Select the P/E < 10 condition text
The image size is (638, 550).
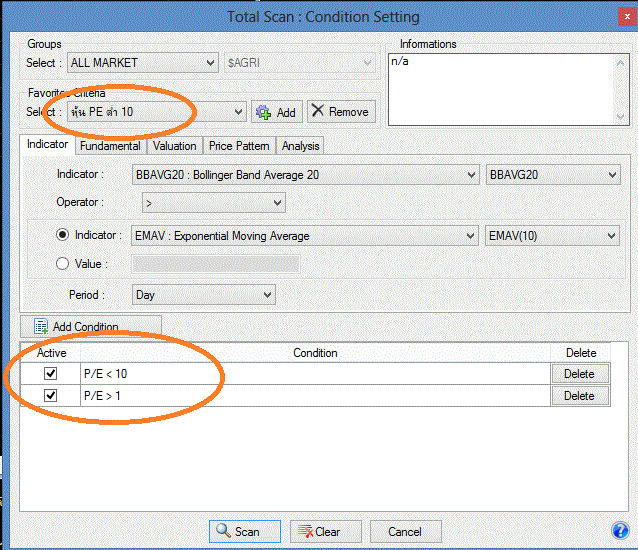pos(105,373)
